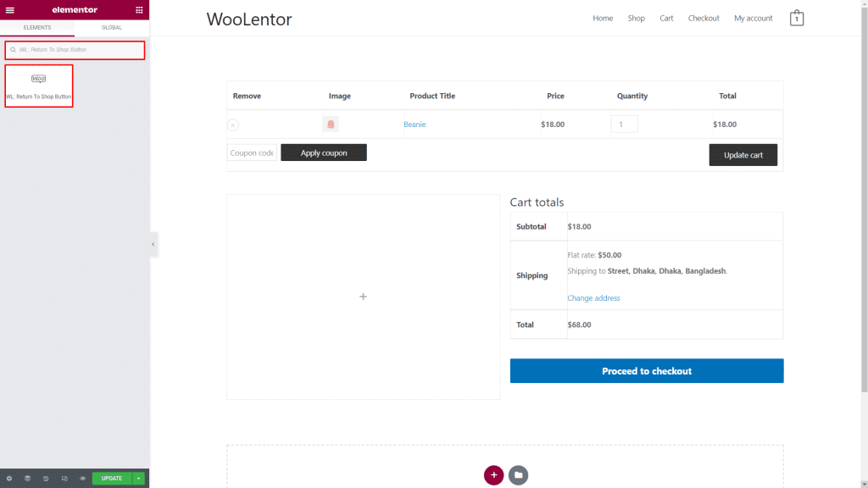
Task: Open the Checkout menu item
Action: click(704, 19)
